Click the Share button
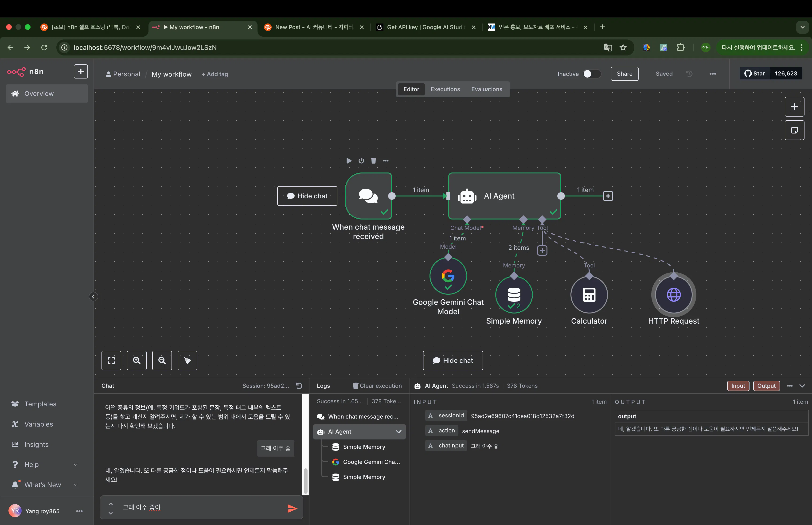The image size is (812, 525). (x=625, y=74)
